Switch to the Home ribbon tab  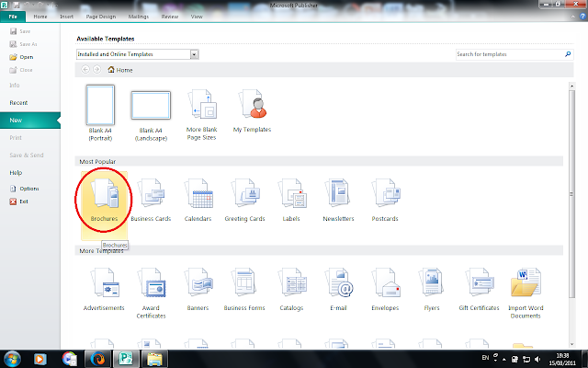click(40, 17)
